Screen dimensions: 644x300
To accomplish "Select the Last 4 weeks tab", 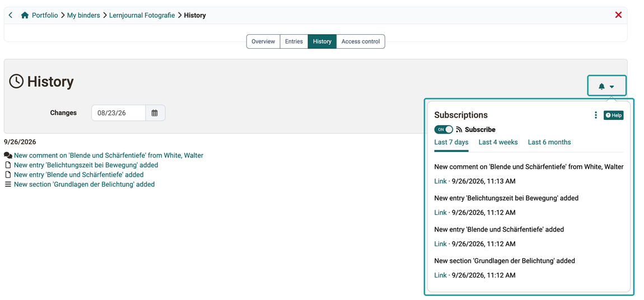I will (498, 142).
